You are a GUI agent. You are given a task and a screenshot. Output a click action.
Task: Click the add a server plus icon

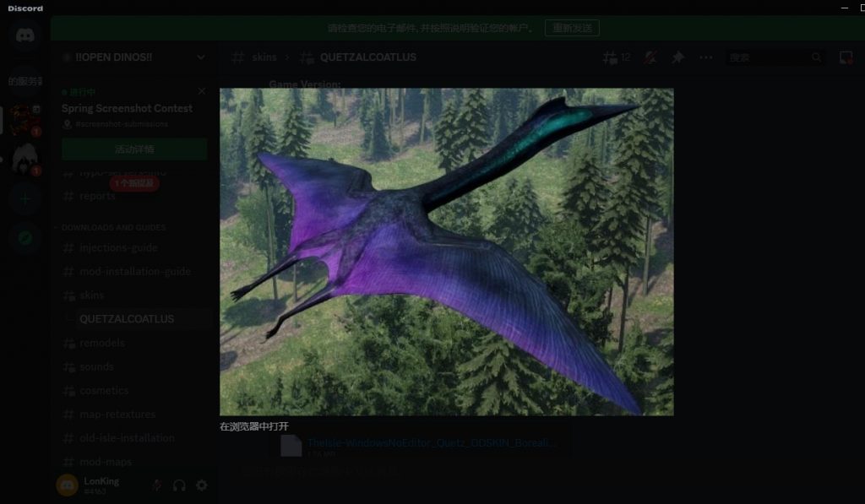pos(24,198)
